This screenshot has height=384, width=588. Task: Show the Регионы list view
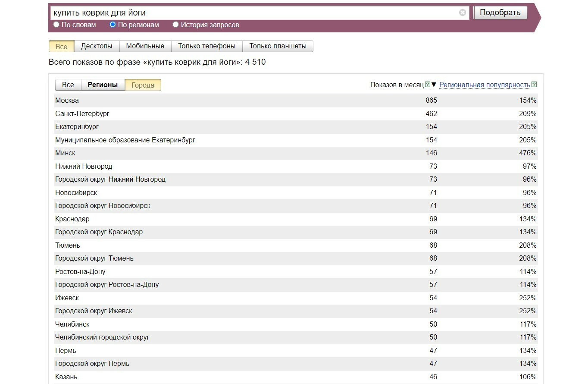click(x=103, y=85)
